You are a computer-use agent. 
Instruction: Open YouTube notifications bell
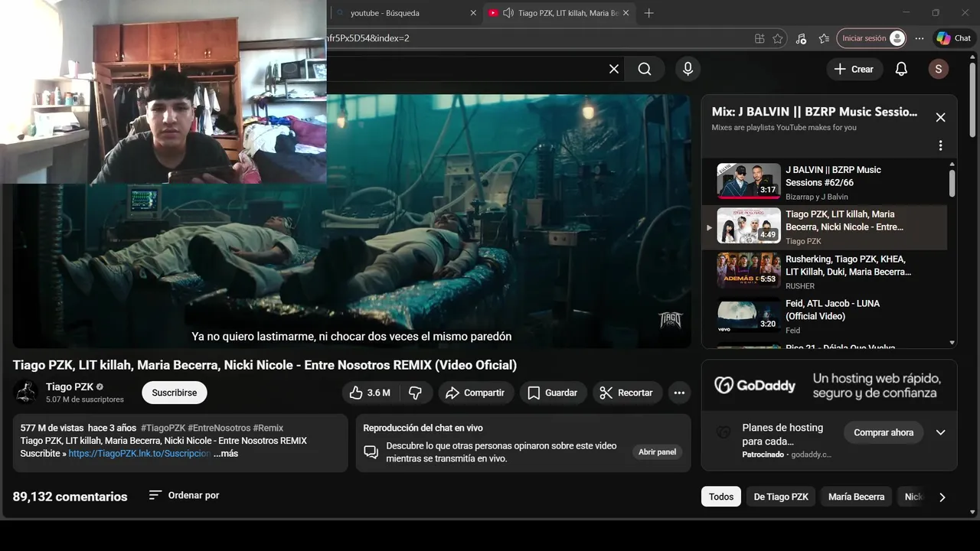pos(901,69)
